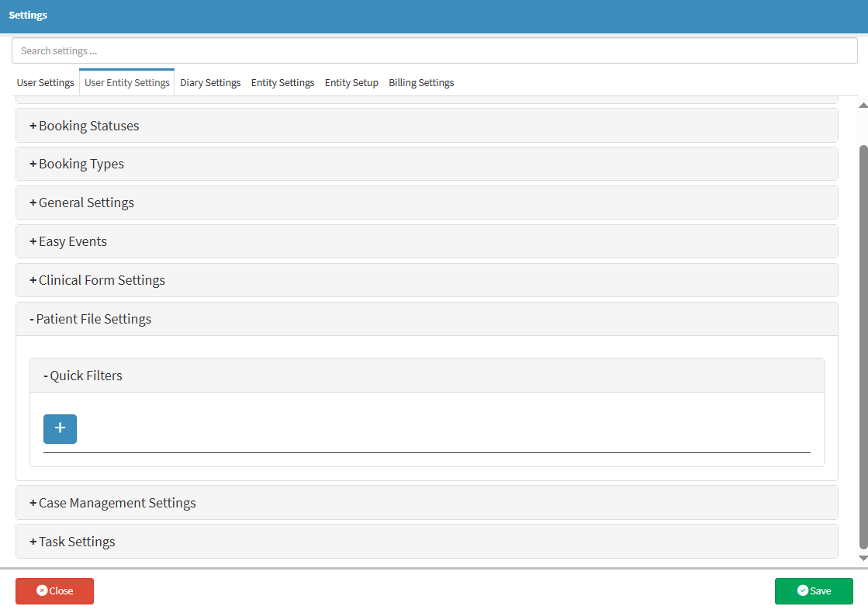The width and height of the screenshot is (868, 613).
Task: Click the scrollbar down arrow
Action: point(863,558)
